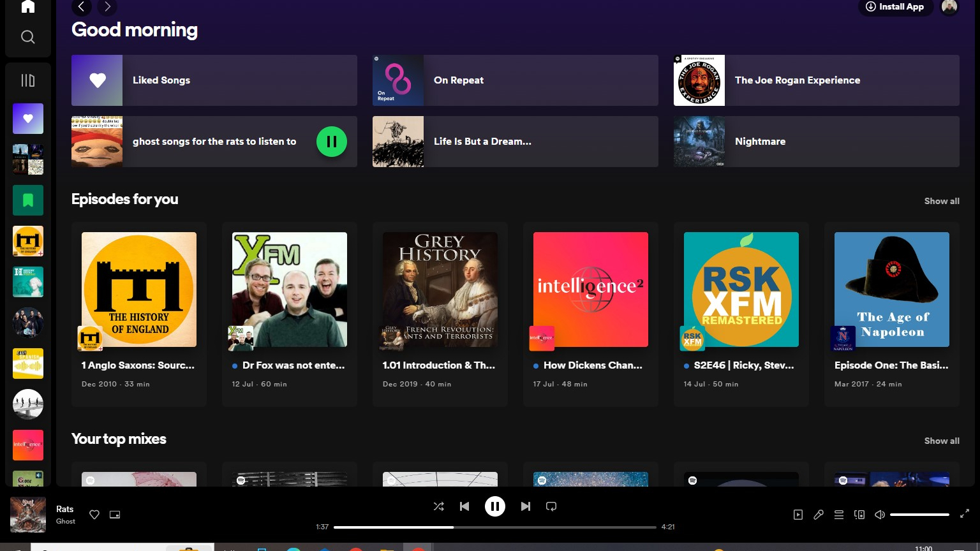Adjust the volume slider
This screenshot has height=551, width=980.
(x=919, y=515)
